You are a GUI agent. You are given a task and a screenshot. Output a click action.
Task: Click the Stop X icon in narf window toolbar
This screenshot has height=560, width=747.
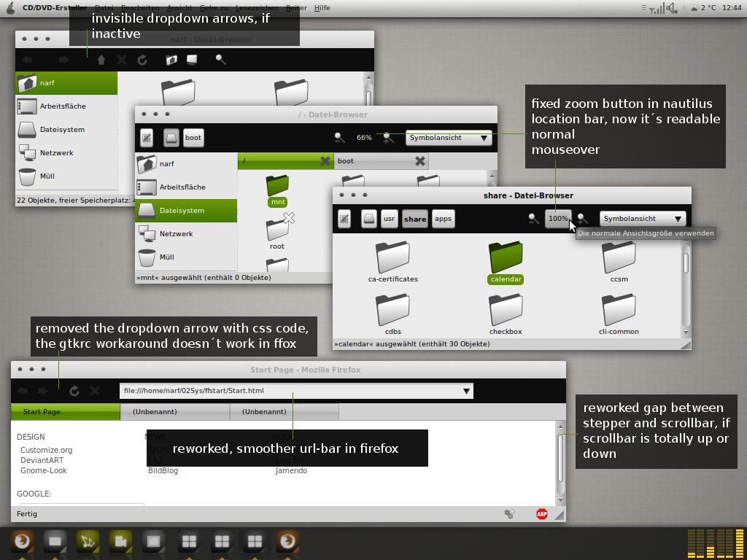click(122, 60)
